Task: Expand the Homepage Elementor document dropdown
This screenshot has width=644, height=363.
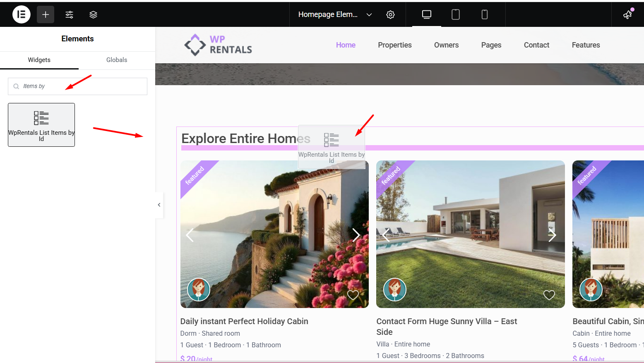Action: (369, 14)
